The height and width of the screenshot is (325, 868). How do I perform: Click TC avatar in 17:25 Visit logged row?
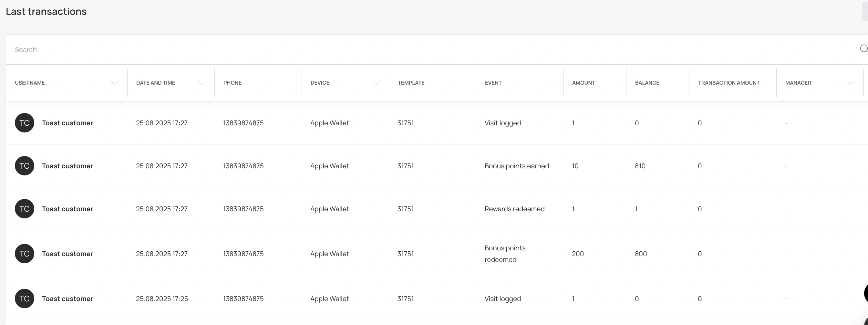pos(24,299)
